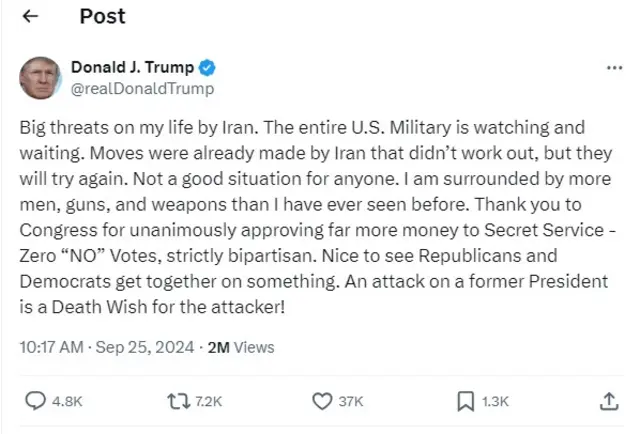Click the Post page heading
Screen dimensions: 640x434
point(103,18)
